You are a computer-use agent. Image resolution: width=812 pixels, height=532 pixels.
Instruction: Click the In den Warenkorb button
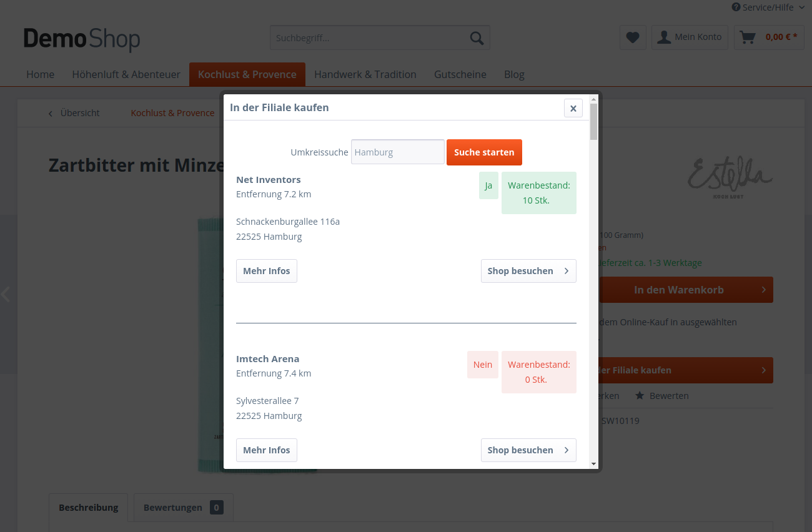[x=686, y=290]
